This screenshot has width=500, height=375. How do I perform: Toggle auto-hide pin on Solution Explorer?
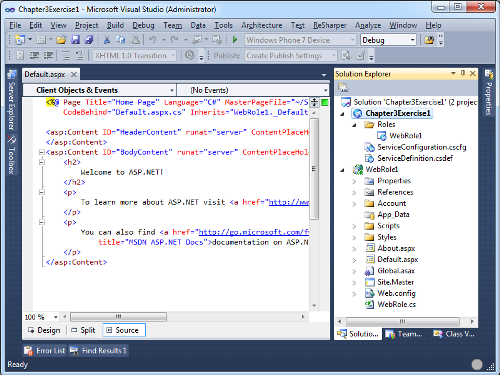tap(463, 73)
